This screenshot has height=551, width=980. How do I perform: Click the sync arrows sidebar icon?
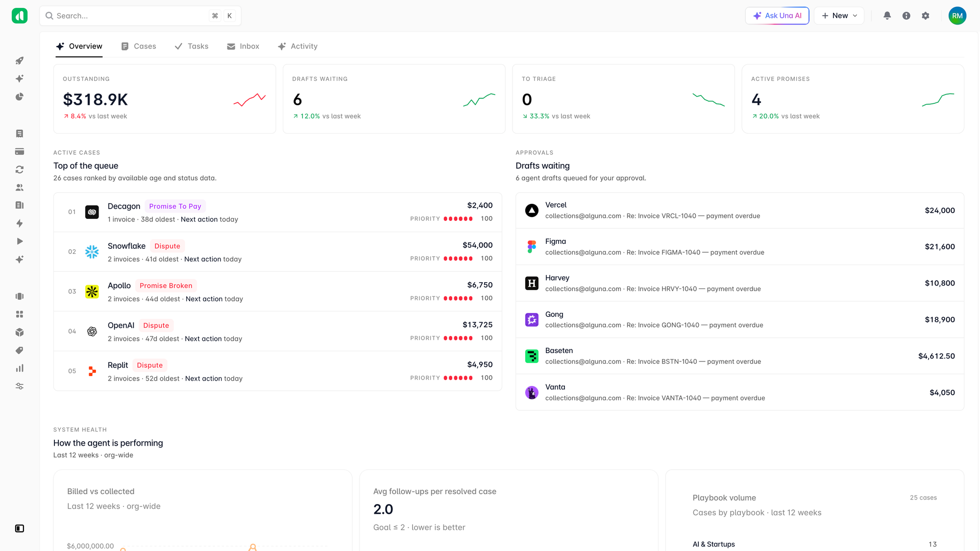[20, 169]
